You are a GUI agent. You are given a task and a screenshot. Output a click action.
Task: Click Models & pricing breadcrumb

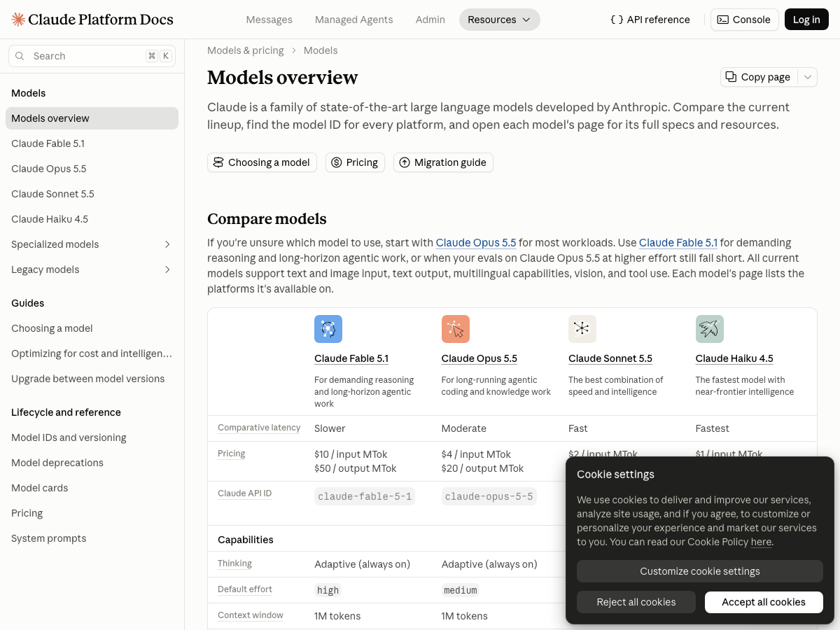[246, 50]
